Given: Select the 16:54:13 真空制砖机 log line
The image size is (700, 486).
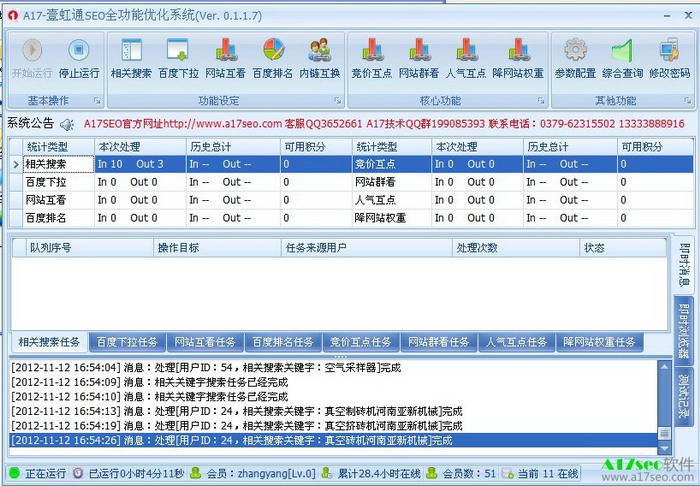Looking at the screenshot, I should click(x=333, y=411).
